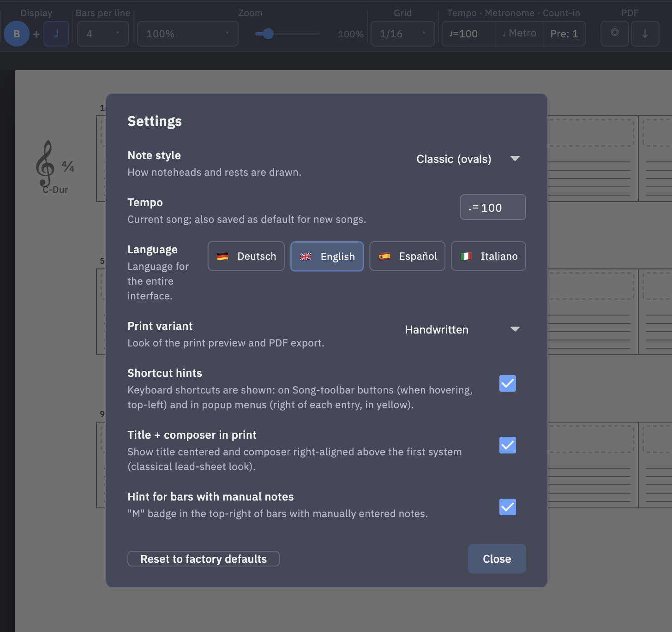
Task: Uncheck the Shortcut hints checkbox
Action: tap(508, 383)
